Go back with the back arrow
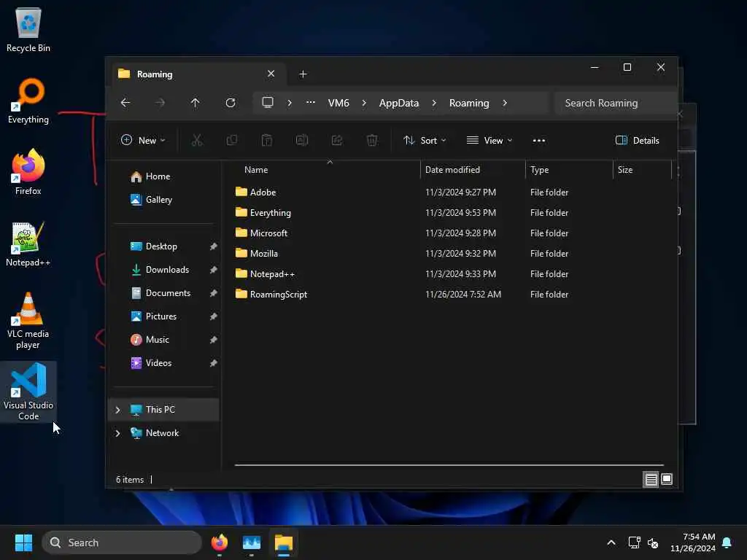 click(125, 103)
